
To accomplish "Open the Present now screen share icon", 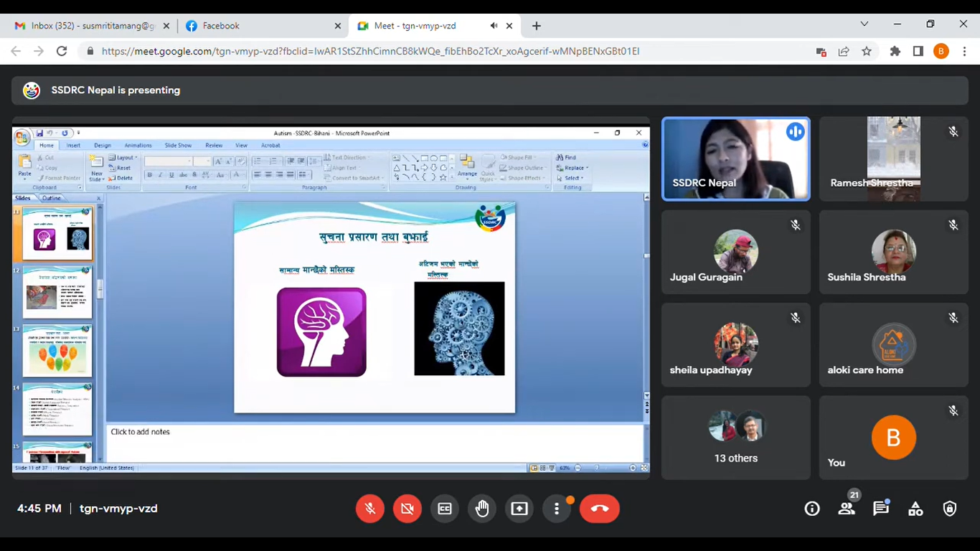I will tap(519, 509).
